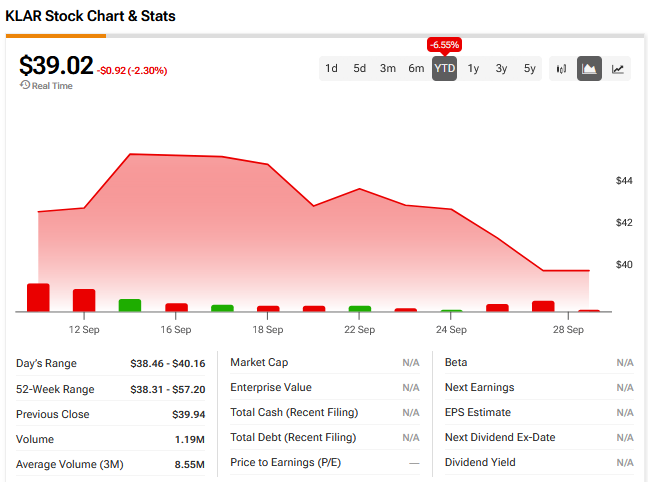Click the 24 Sep date axis label

451,330
